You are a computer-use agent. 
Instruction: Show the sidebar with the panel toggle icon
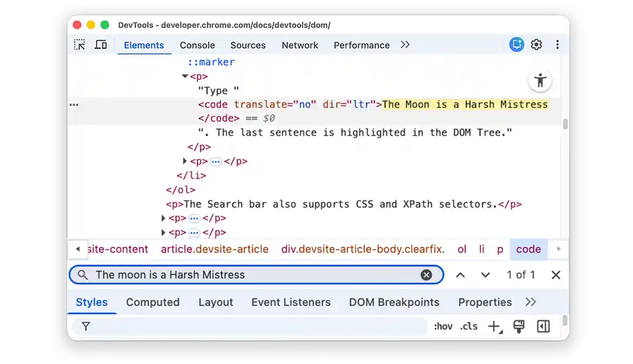point(543,326)
